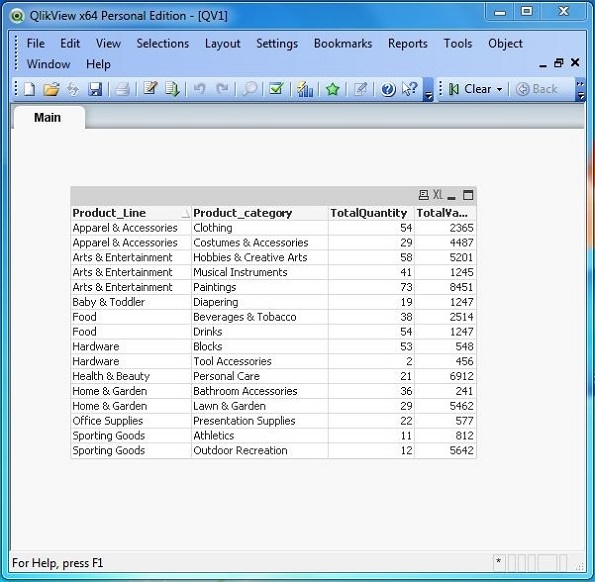595x582 pixels.
Task: Select the Outdoor Recreation cell
Action: pyautogui.click(x=260, y=451)
